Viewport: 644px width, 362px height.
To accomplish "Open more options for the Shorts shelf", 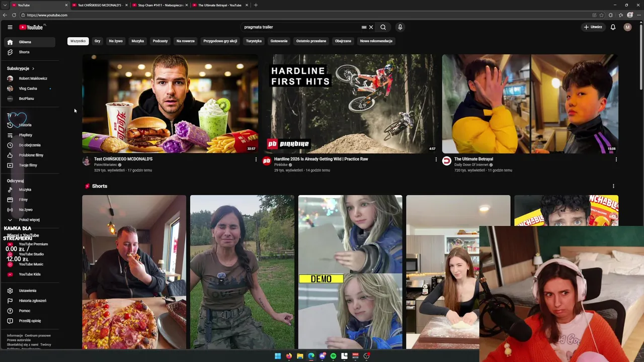I will (613, 186).
